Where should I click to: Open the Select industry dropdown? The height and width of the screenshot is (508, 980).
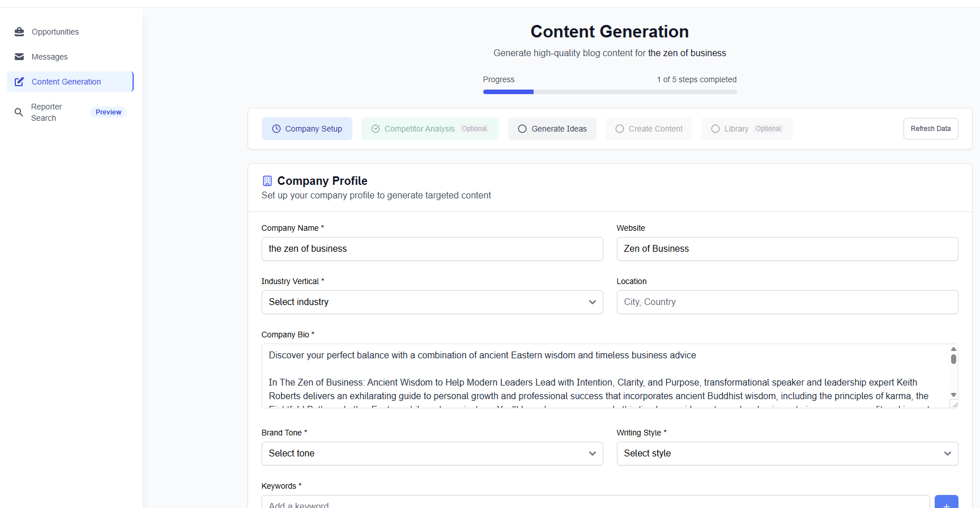click(x=432, y=302)
